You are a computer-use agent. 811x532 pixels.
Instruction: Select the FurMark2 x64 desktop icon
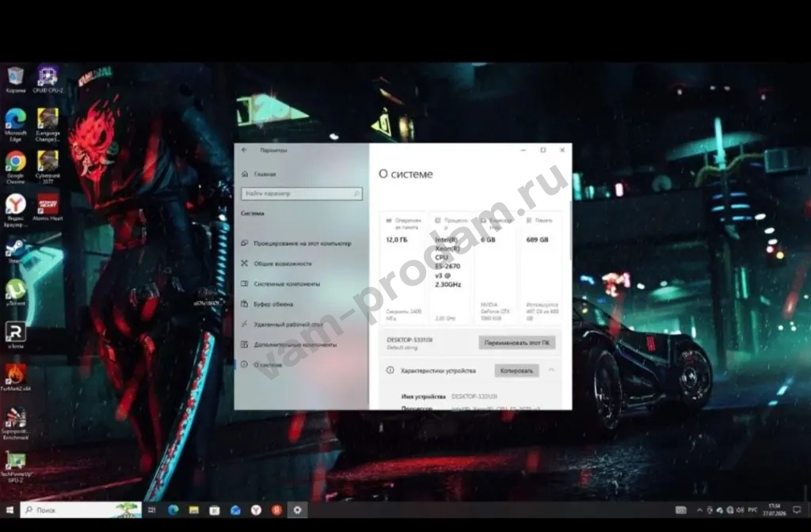(16, 378)
